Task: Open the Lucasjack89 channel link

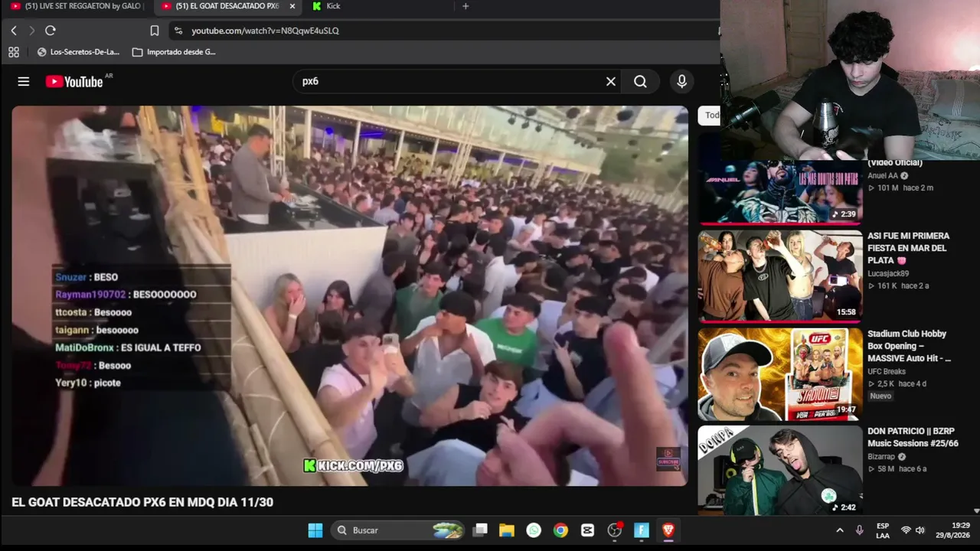Action: coord(888,273)
